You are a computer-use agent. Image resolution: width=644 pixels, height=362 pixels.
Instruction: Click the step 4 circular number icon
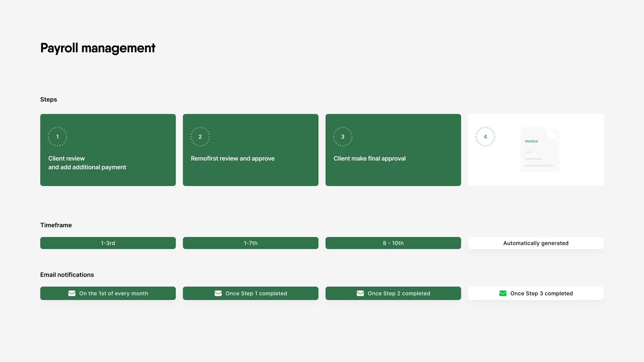tap(485, 136)
